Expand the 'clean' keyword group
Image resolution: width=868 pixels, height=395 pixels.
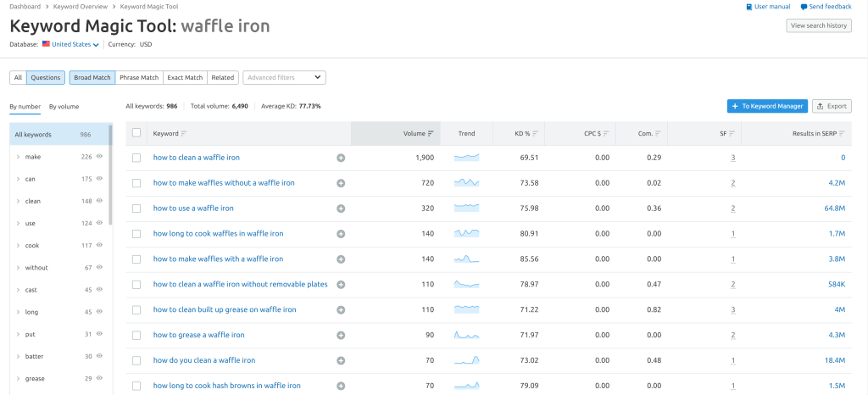(19, 201)
